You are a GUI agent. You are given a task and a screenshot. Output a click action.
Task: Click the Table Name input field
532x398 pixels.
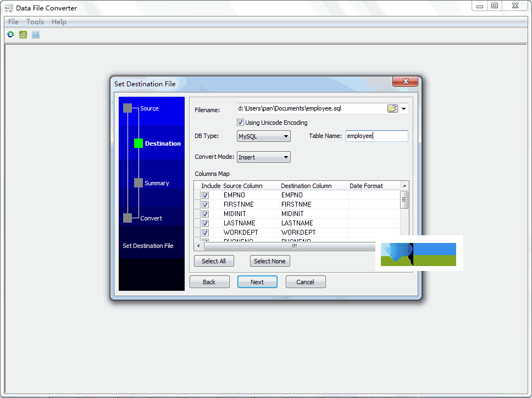376,136
